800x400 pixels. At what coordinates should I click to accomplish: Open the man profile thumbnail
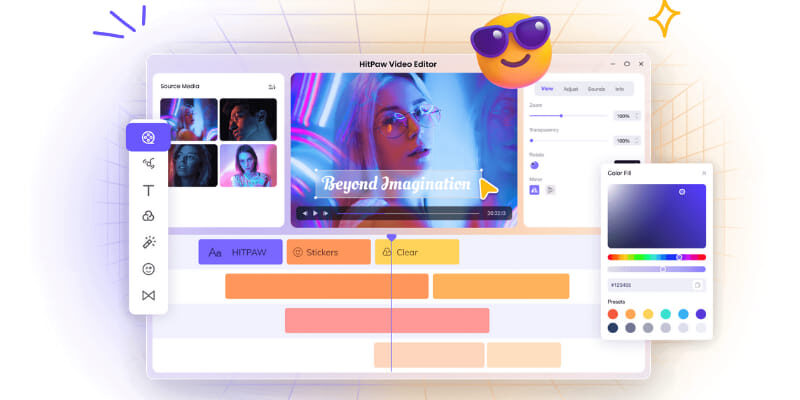(x=248, y=119)
